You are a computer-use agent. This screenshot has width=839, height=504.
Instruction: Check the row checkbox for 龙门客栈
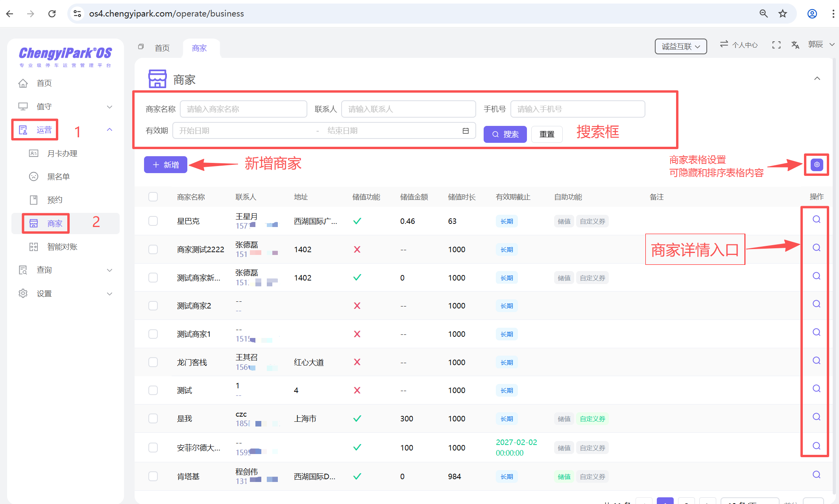[x=153, y=362]
